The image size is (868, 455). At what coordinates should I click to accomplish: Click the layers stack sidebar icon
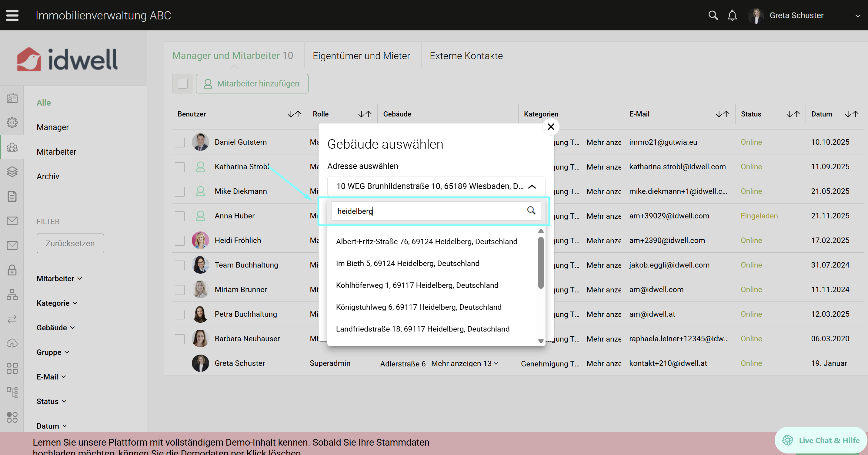click(x=12, y=172)
